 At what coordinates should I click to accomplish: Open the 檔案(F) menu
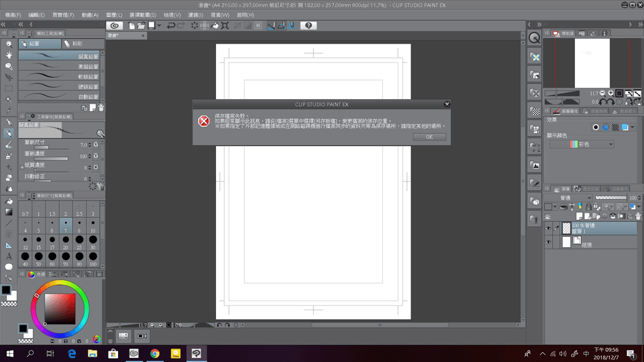13,15
